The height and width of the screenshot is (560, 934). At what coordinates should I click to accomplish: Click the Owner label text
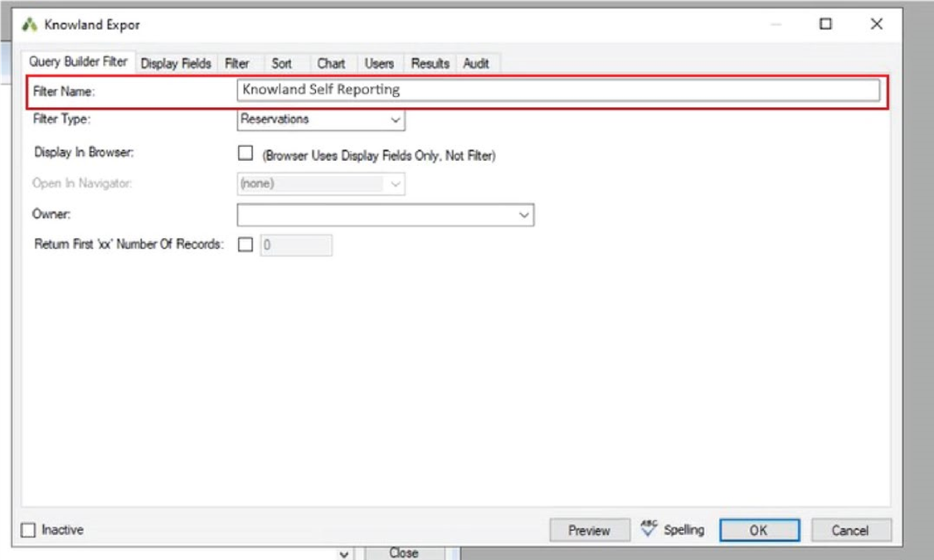(51, 215)
